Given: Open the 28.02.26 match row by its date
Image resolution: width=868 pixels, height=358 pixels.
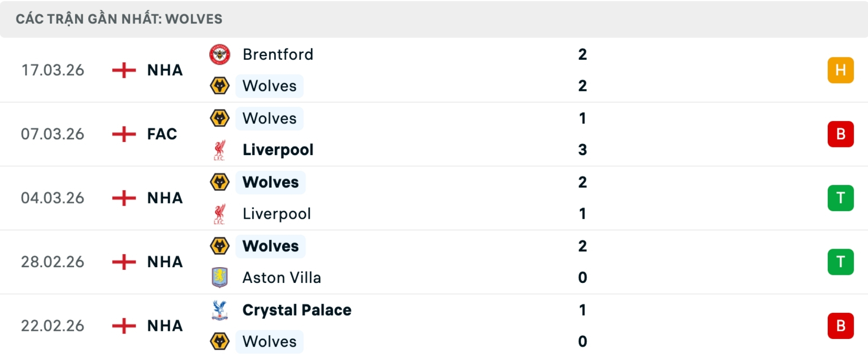Looking at the screenshot, I should click(52, 262).
